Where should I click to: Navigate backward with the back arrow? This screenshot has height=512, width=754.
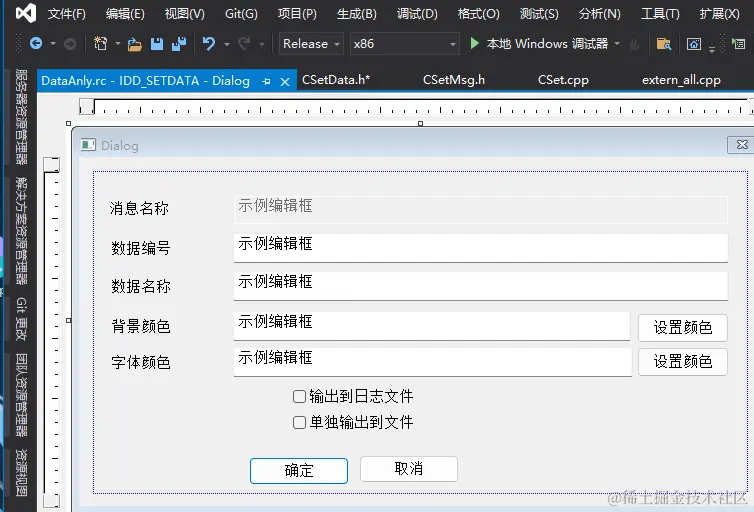36,44
